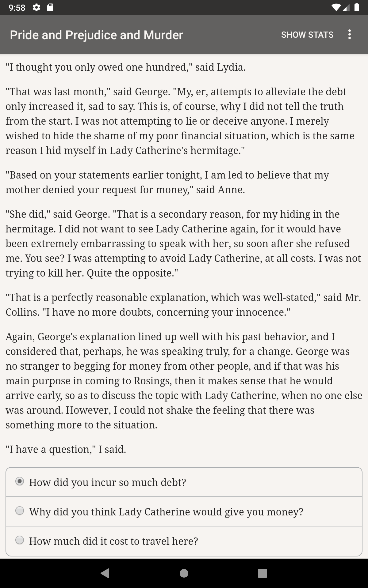Tap the 'How did you incur so much debt?' option text
Image resolution: width=368 pixels, height=588 pixels.
108,482
